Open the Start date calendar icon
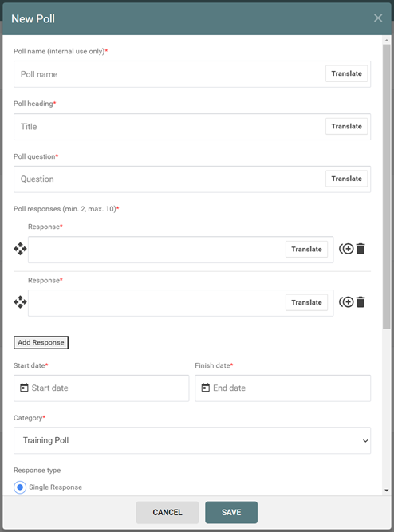 [x=24, y=388]
